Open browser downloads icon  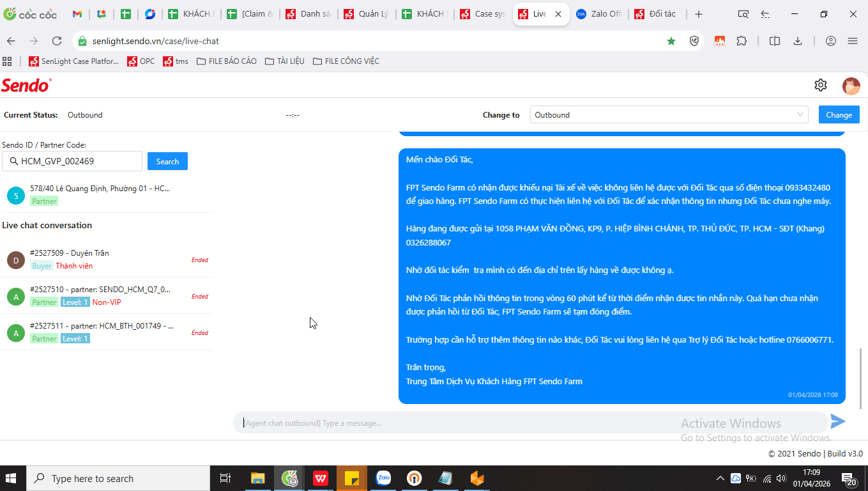[798, 41]
